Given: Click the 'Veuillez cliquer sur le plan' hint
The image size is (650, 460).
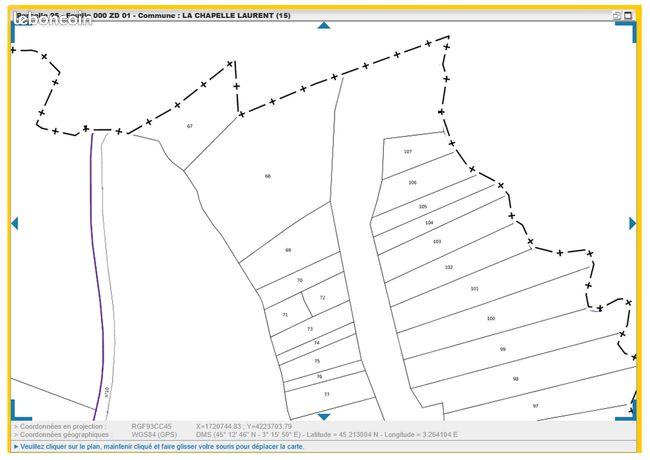Looking at the screenshot, I should [159, 447].
